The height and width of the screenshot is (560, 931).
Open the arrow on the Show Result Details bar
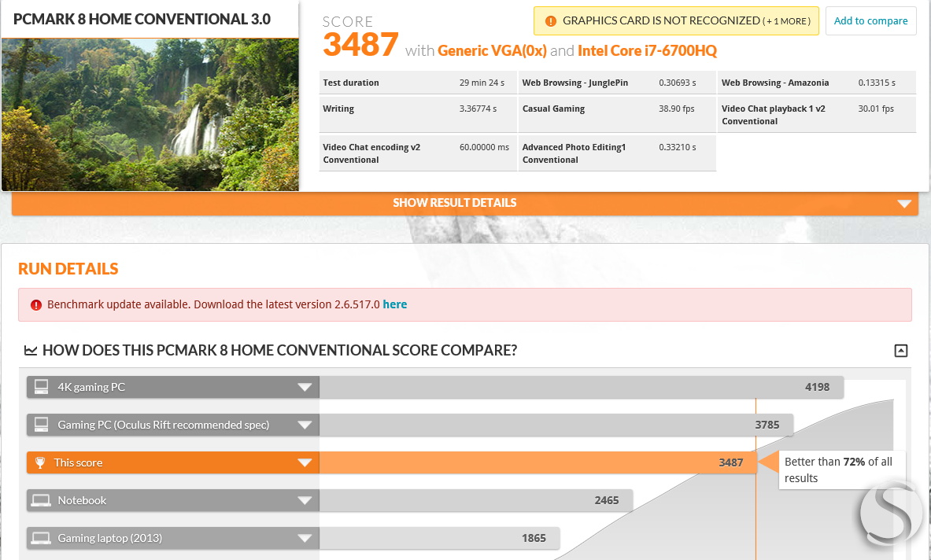[904, 204]
